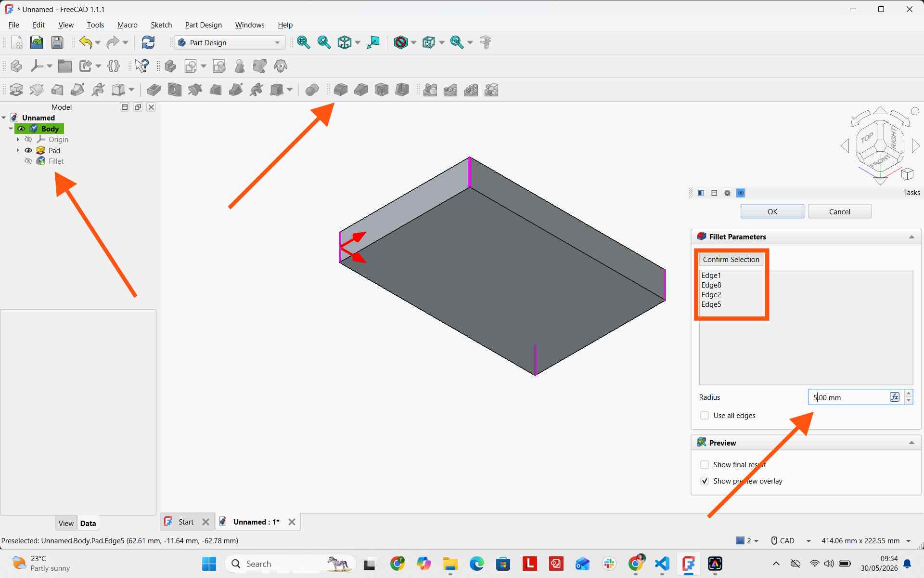Click the isometric standard views cube icon
Viewport: 924px width, 578px height.
pos(345,42)
